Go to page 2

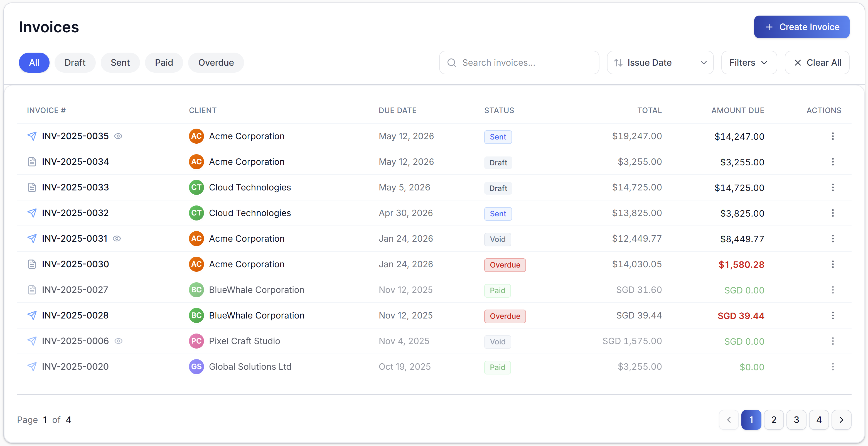click(x=774, y=420)
